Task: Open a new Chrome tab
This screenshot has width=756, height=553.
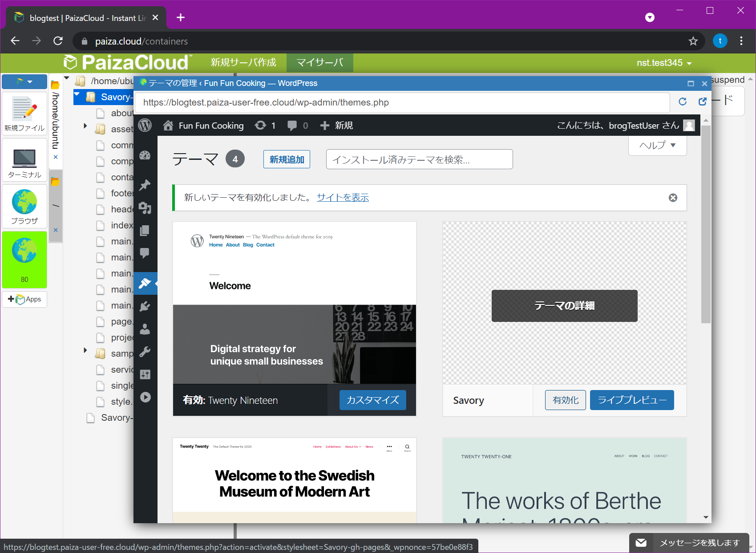Action: click(x=180, y=17)
